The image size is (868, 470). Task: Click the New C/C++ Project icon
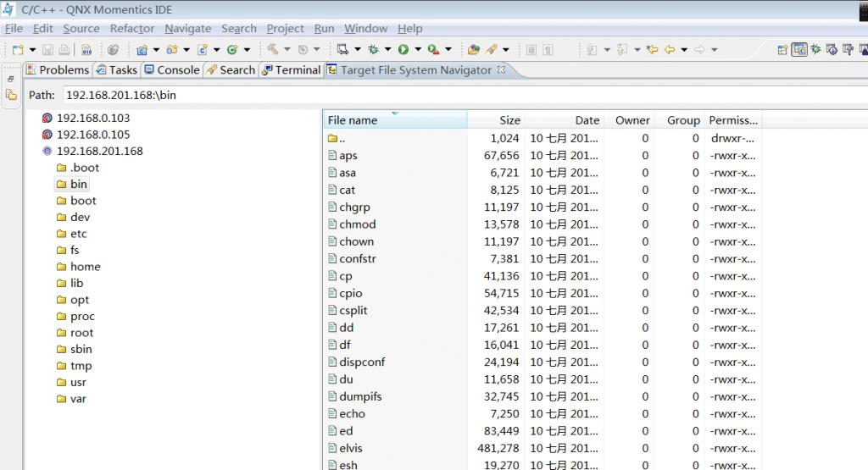pos(142,50)
